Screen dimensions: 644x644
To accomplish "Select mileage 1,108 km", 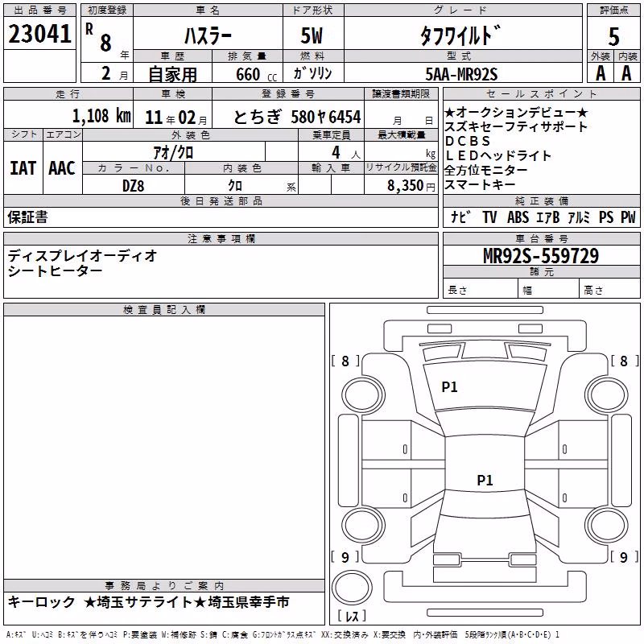I will [101, 116].
